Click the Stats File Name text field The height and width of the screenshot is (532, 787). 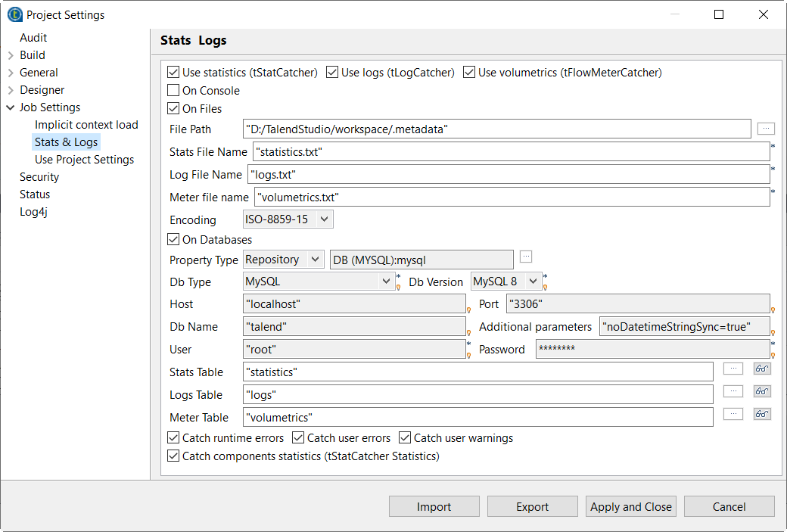[x=511, y=152]
